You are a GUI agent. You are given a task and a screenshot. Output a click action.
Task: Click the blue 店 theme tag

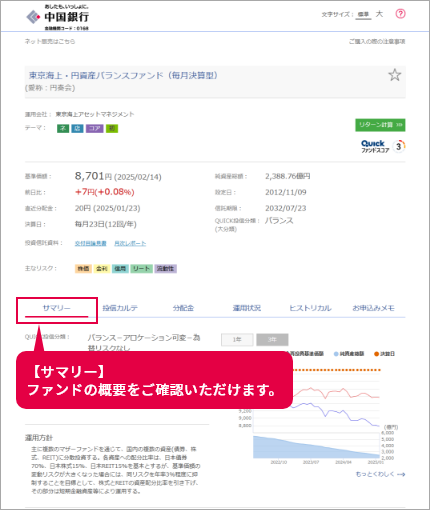click(x=77, y=128)
